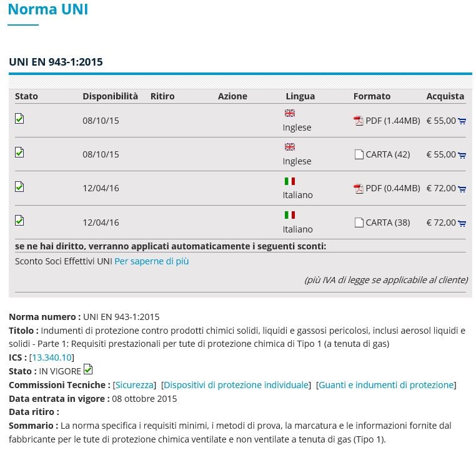The image size is (476, 460).
Task: Add English paper version to cart
Action: (462, 155)
